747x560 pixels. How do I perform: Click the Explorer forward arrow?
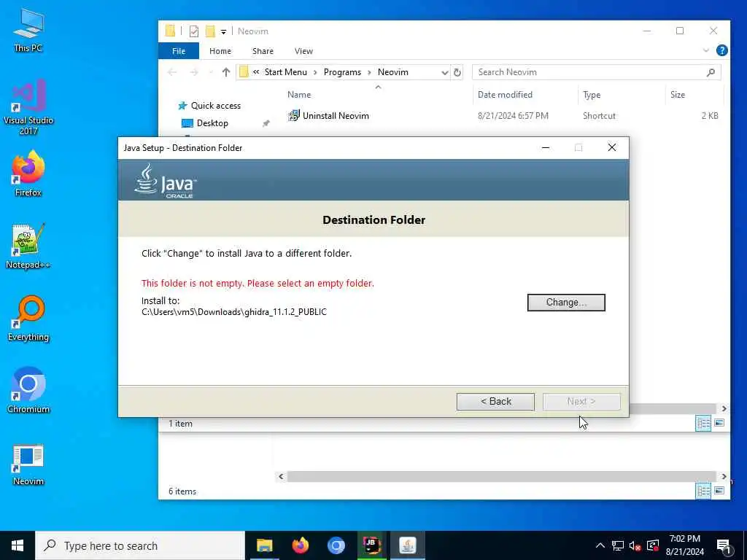pyautogui.click(x=194, y=72)
